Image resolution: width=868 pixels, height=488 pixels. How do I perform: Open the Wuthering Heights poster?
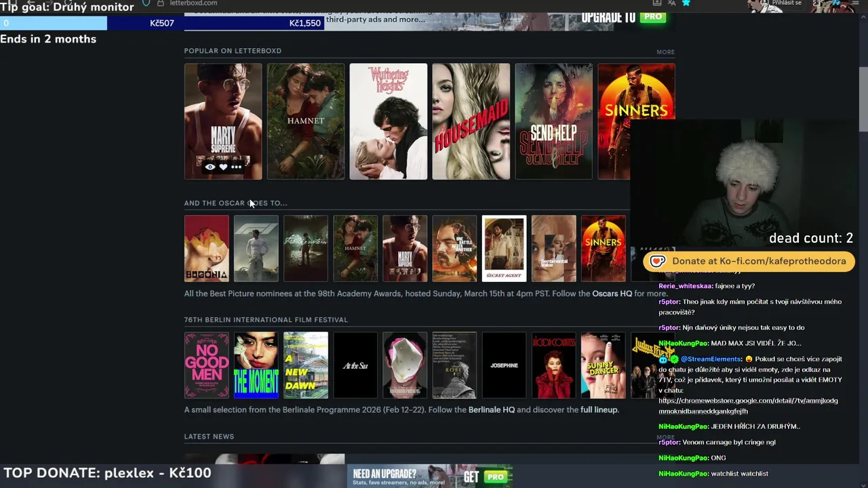(x=389, y=121)
